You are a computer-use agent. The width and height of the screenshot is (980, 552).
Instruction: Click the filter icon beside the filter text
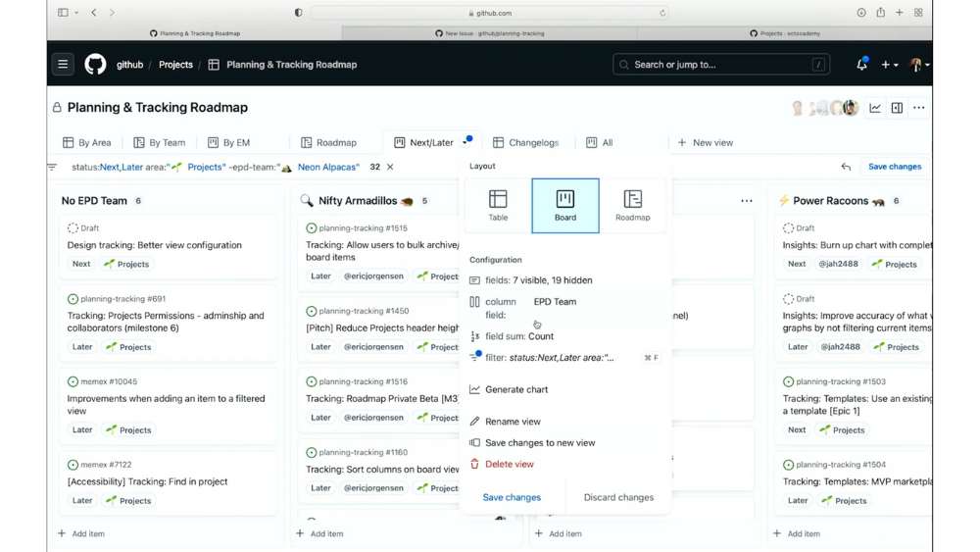[x=53, y=167]
